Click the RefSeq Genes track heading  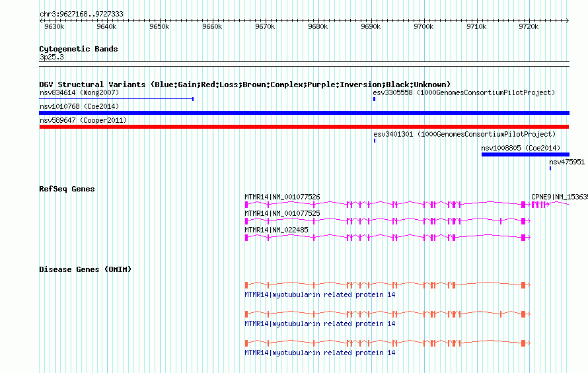coord(67,189)
